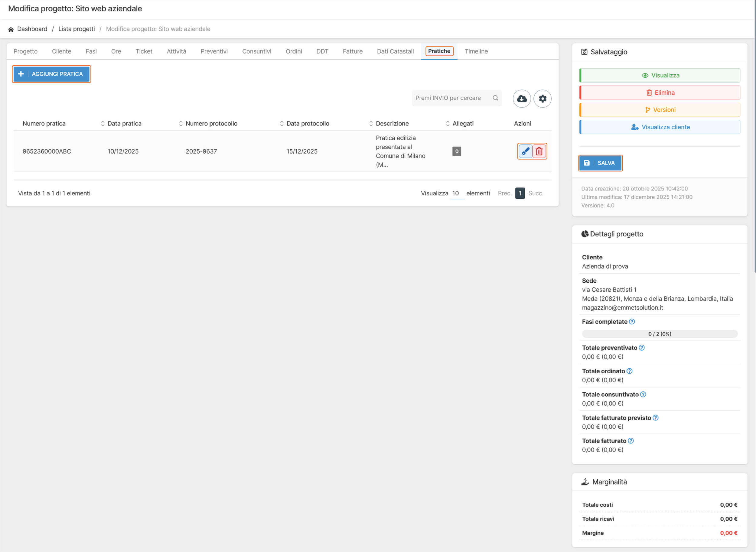Click the home icon in the breadcrumb
This screenshot has height=552, width=756.
pos(11,29)
